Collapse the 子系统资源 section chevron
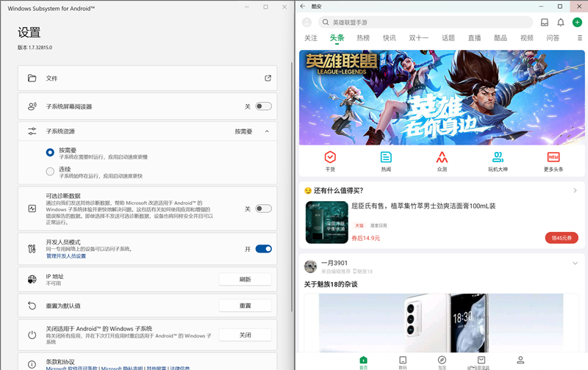Image resolution: width=588 pixels, height=370 pixels. [267, 131]
